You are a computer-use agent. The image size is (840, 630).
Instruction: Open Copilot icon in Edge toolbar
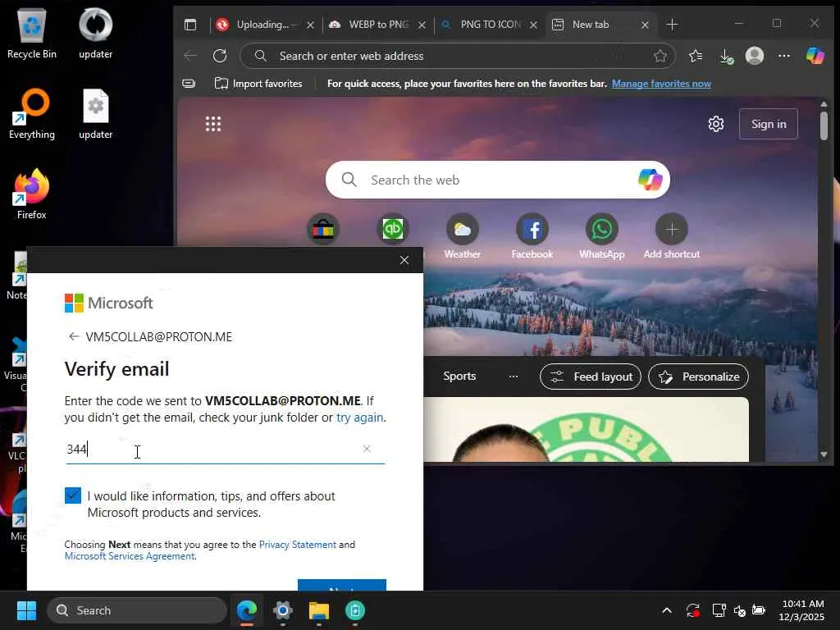[815, 56]
